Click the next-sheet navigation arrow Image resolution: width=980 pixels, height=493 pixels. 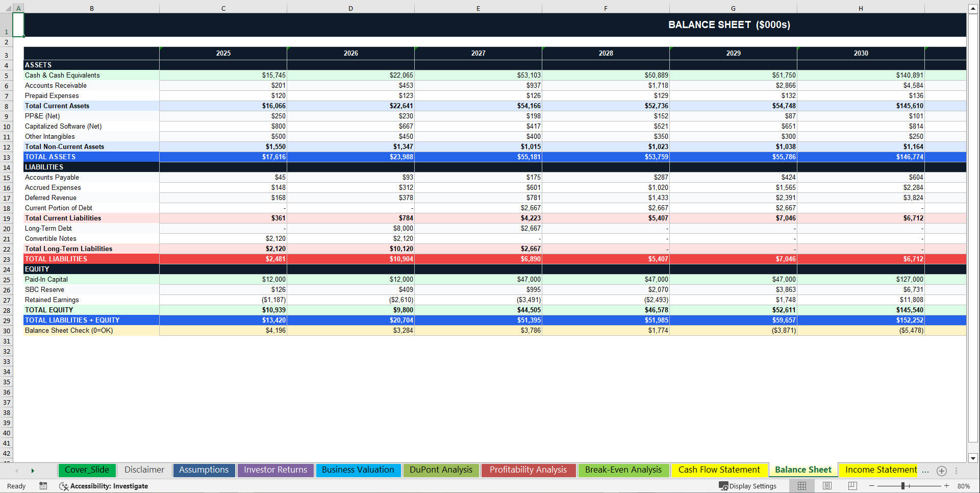coord(32,470)
